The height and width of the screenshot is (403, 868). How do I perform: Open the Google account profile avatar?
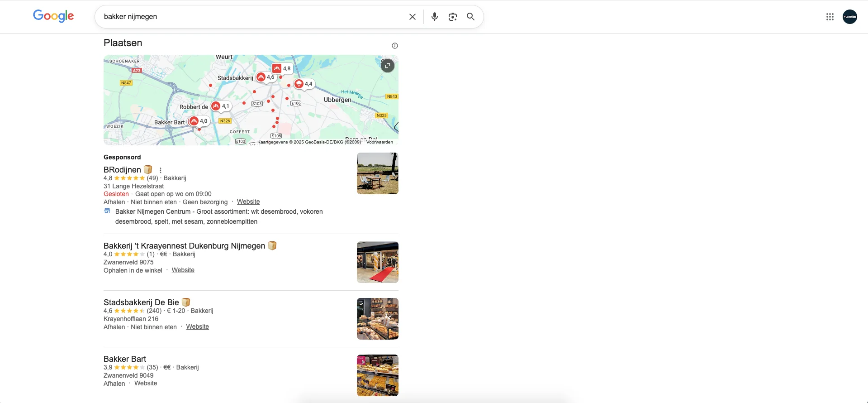(849, 17)
